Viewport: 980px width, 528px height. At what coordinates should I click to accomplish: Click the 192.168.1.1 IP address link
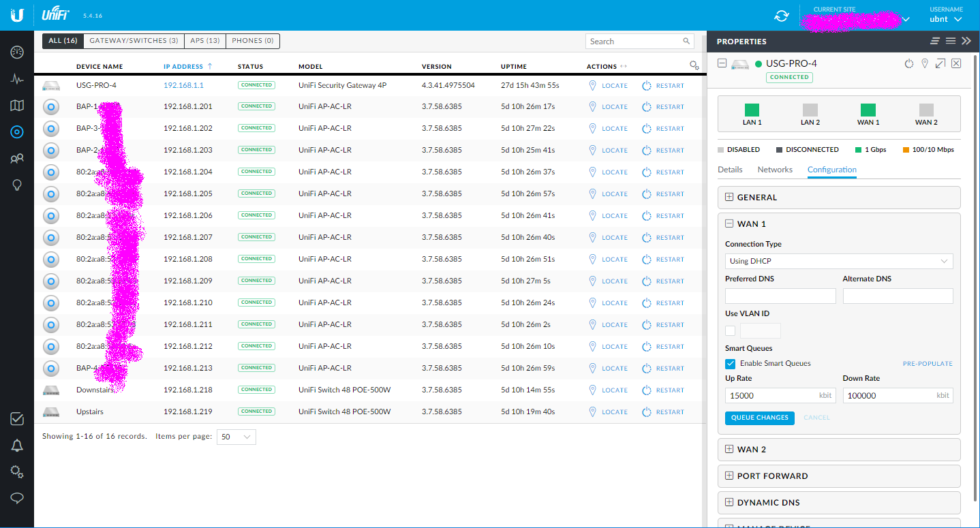[x=183, y=86]
